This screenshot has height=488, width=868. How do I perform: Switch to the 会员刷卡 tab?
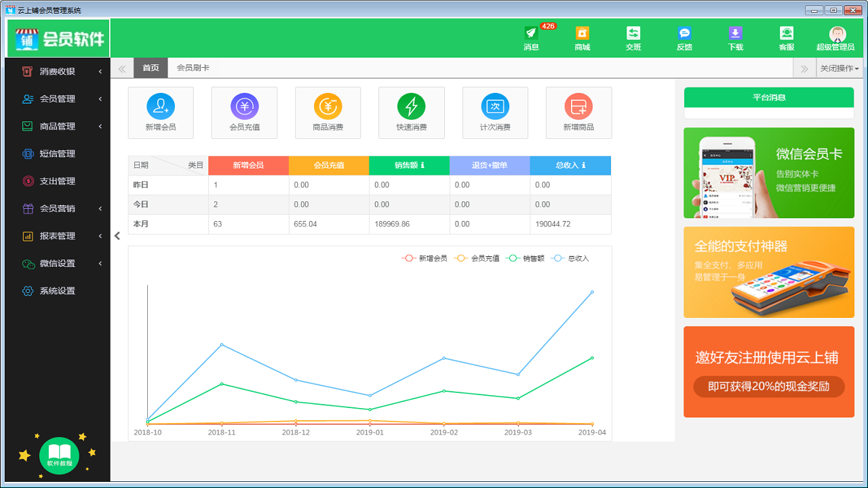click(193, 68)
